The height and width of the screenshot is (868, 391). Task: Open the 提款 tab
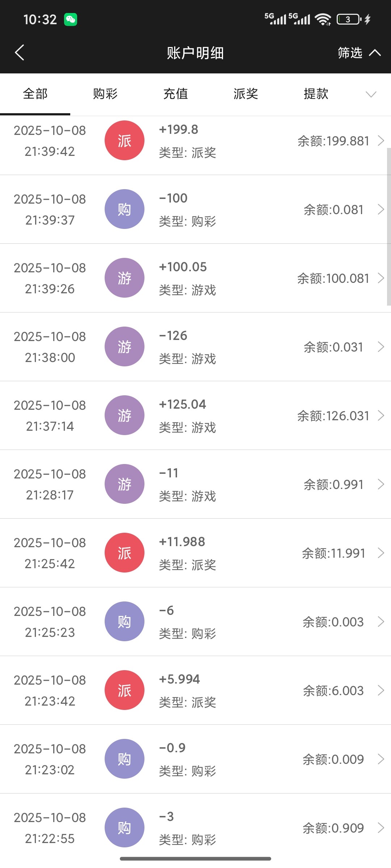coord(316,94)
